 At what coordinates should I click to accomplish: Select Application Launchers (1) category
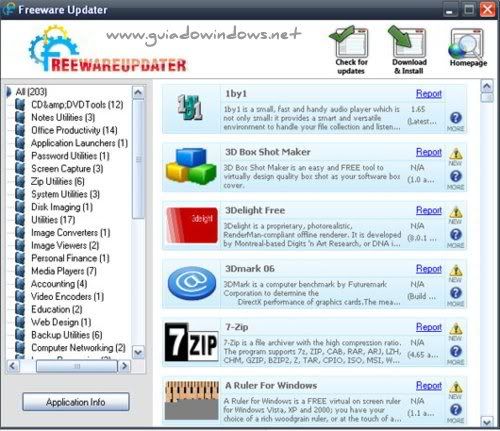pyautogui.click(x=79, y=143)
